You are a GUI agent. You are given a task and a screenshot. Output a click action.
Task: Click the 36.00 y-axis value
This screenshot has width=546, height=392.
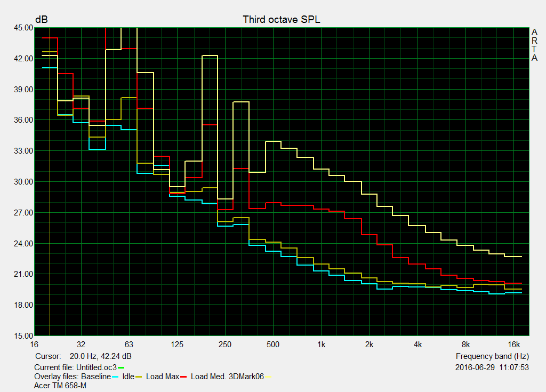23,120
